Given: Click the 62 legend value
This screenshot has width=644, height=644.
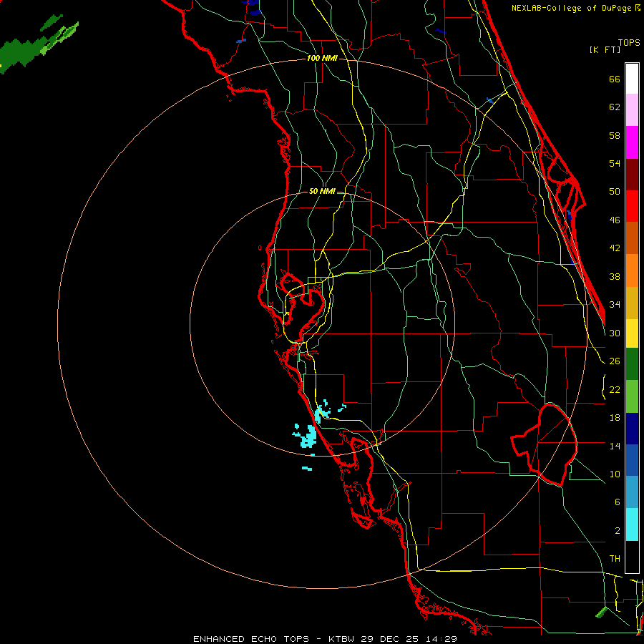Looking at the screenshot, I should (x=615, y=107).
